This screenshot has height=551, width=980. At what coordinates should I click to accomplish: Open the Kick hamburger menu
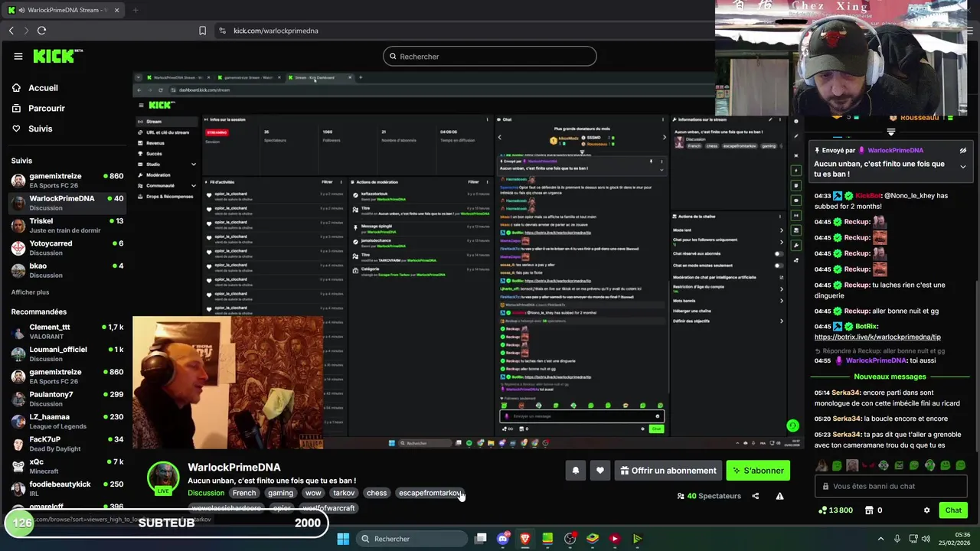(x=18, y=56)
